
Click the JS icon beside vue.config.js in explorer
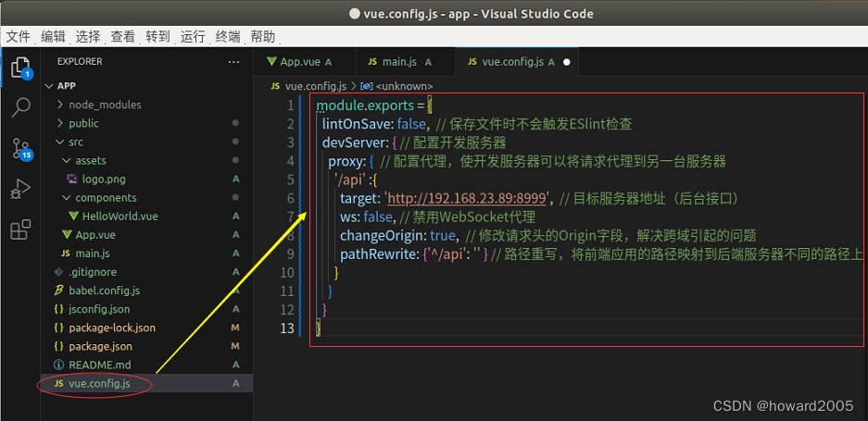tap(58, 383)
